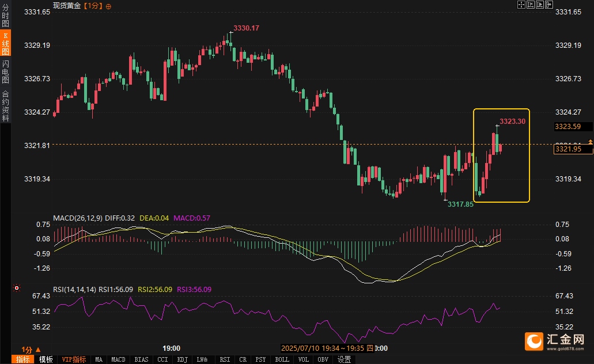The image size is (594, 364).
Task: Click the crosshair cursor icon at top right
Action: click(x=521, y=5)
